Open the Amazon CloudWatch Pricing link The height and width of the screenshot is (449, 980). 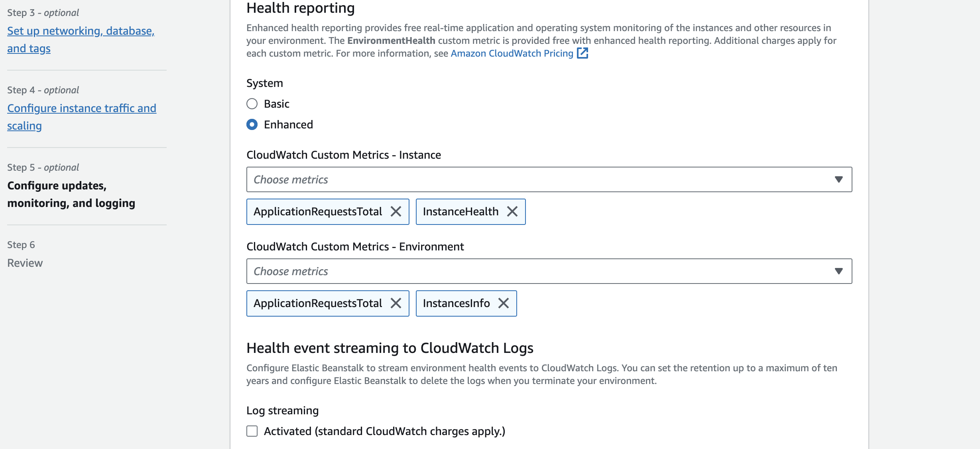[x=512, y=53]
